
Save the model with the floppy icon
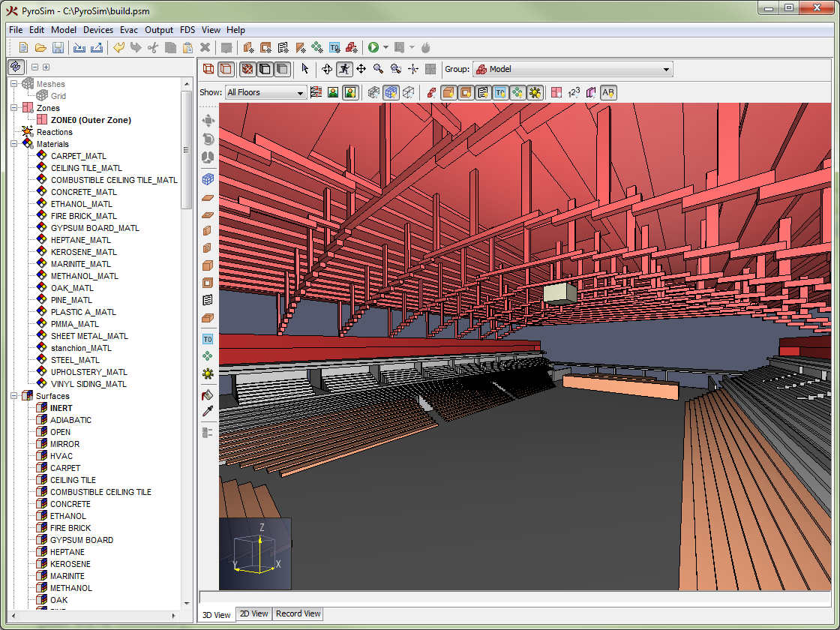(x=57, y=48)
